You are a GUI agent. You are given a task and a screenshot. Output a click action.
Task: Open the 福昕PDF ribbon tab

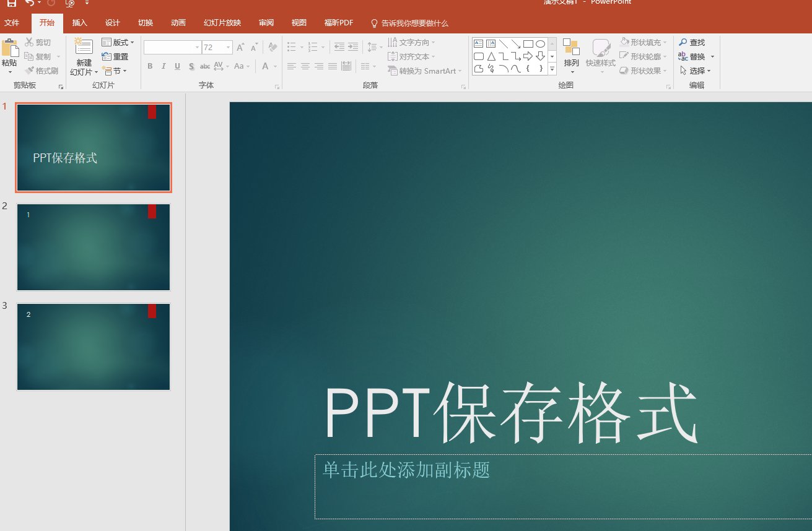338,22
